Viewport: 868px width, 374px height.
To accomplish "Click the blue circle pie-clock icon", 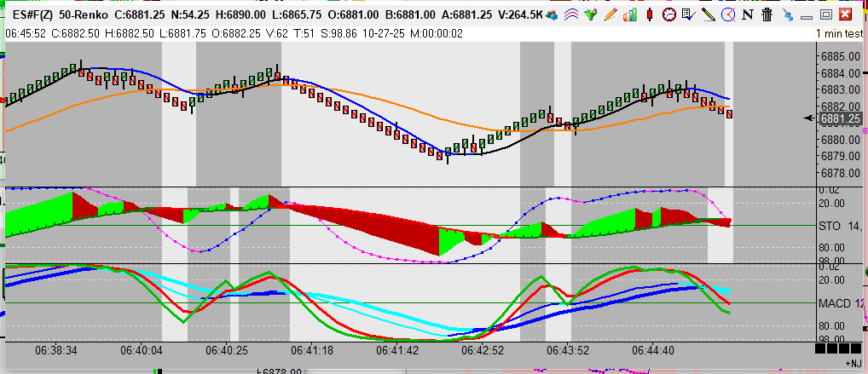I will click(x=727, y=14).
